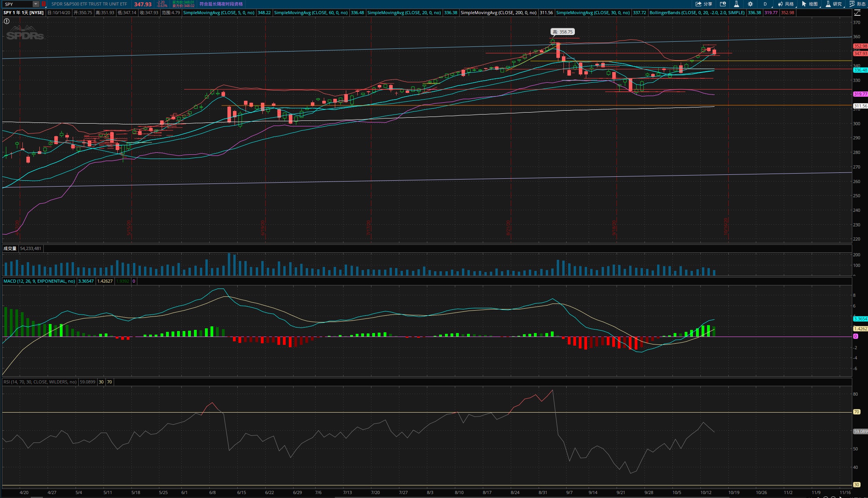The width and height of the screenshot is (868, 498).
Task: Click the 200-period SMA value 311.56 in the header
Action: point(546,13)
